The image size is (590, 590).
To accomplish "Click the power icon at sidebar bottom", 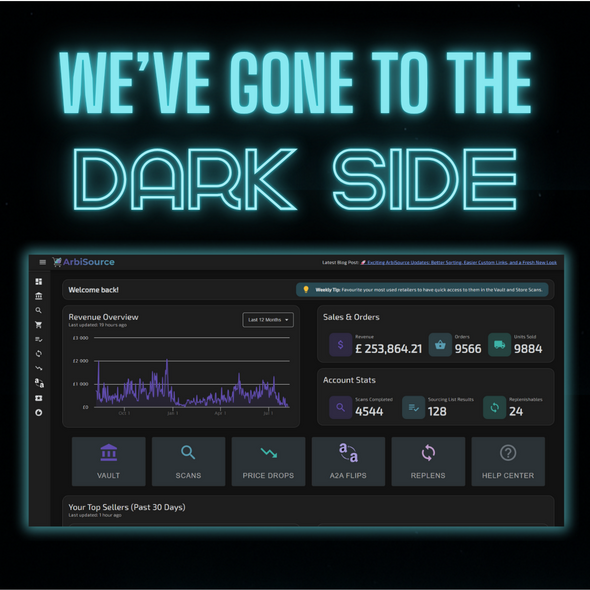I will tap(39, 412).
